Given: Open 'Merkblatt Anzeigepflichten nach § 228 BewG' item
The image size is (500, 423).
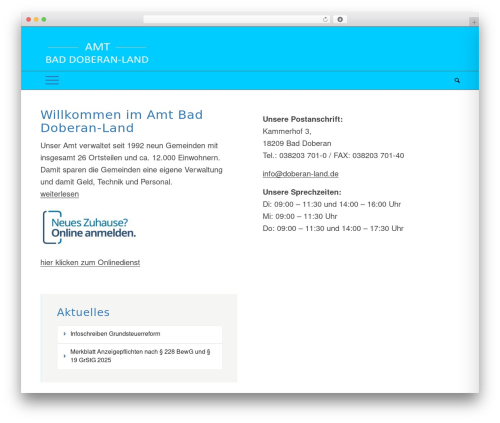Looking at the screenshot, I should 140,356.
